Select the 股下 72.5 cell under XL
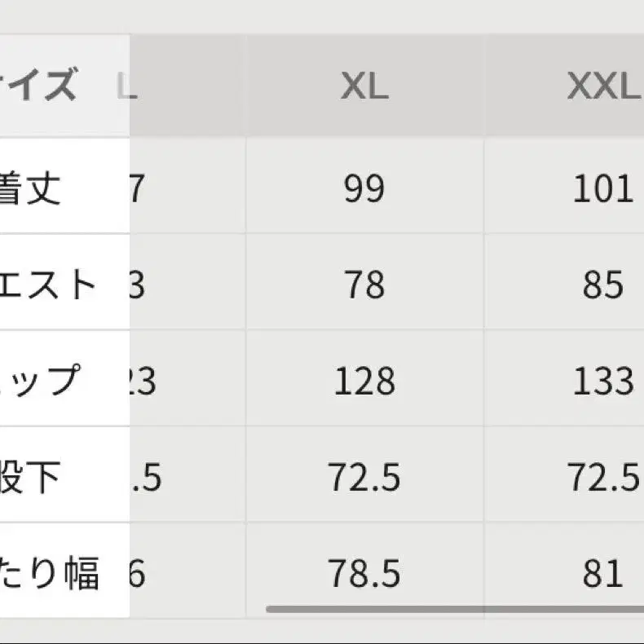The height and width of the screenshot is (644, 644). [x=364, y=478]
